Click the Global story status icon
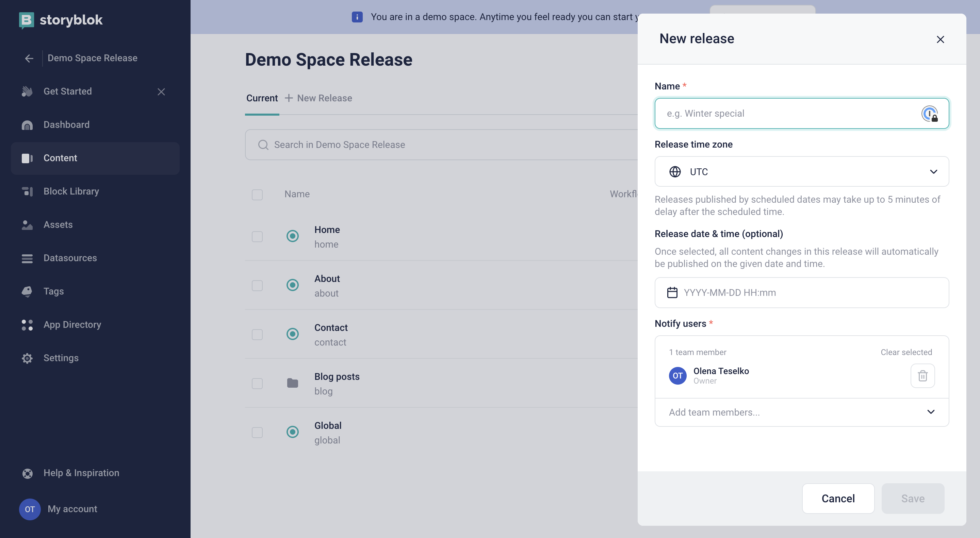 pyautogui.click(x=293, y=432)
